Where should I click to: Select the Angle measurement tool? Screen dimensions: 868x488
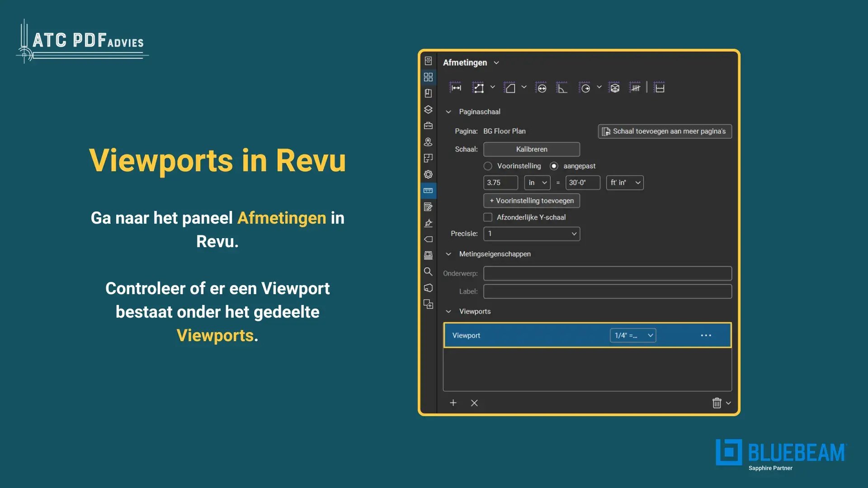coord(561,88)
